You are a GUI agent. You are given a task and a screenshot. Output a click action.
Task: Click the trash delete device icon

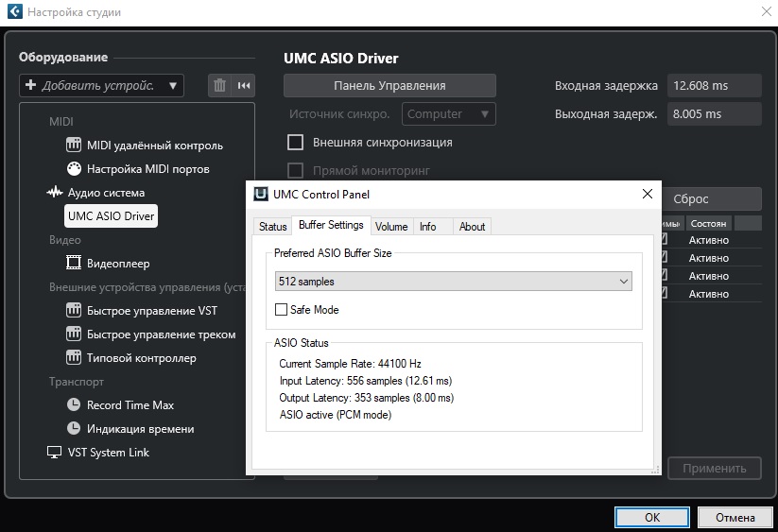coord(220,86)
